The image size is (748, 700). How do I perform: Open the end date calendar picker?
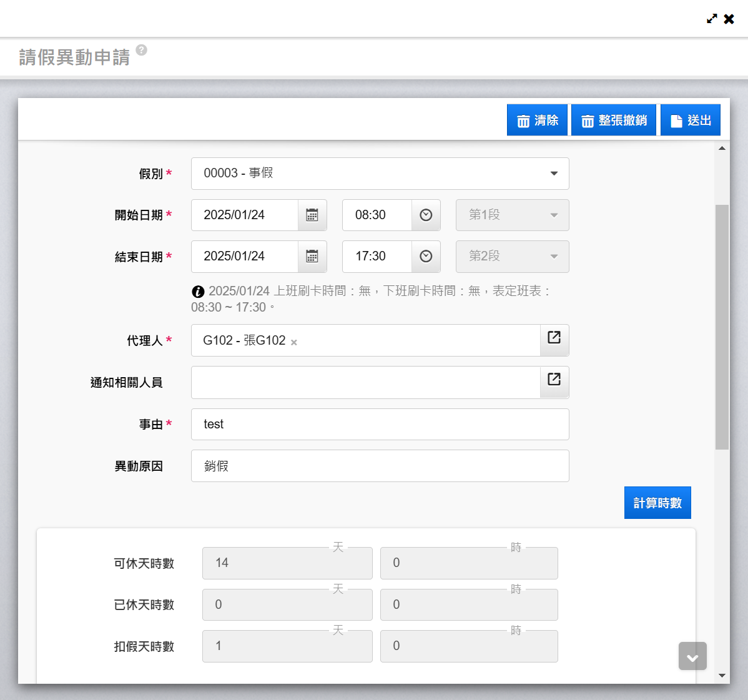[x=312, y=257]
